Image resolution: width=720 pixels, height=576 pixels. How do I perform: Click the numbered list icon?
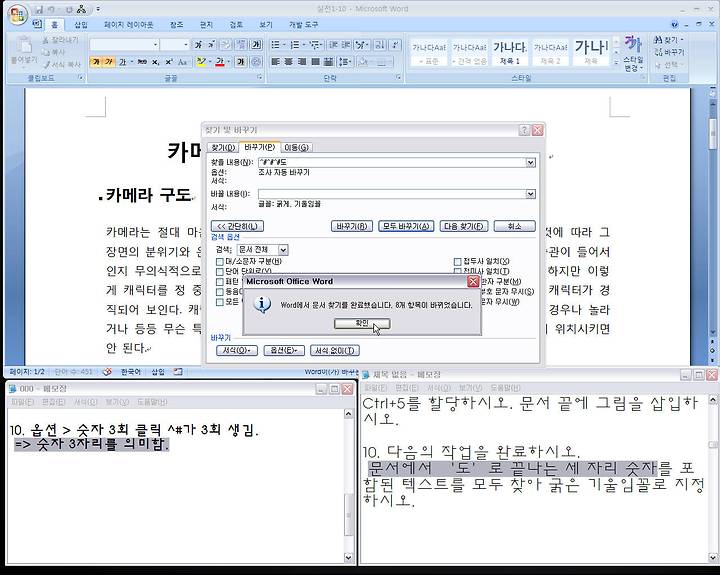pyautogui.click(x=295, y=45)
